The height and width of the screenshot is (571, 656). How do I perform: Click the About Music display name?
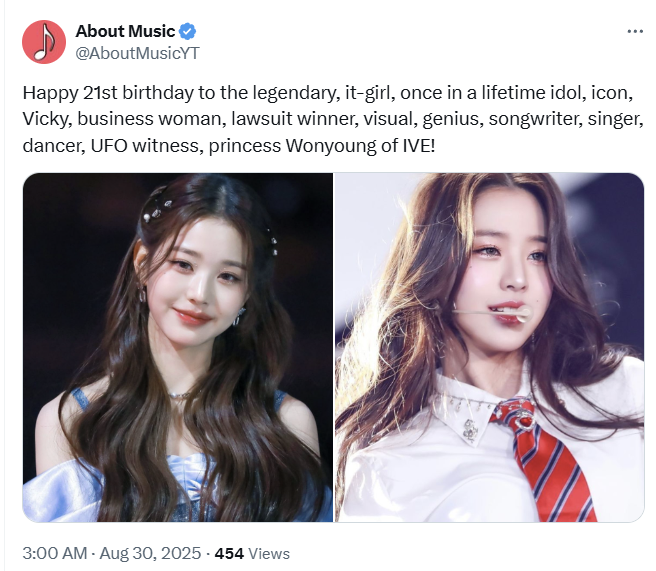125,31
